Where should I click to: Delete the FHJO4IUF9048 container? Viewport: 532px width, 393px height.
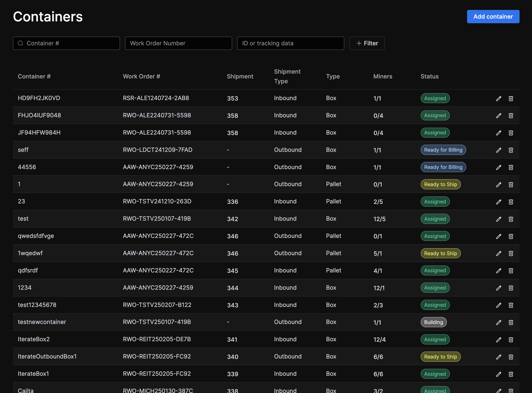click(511, 116)
